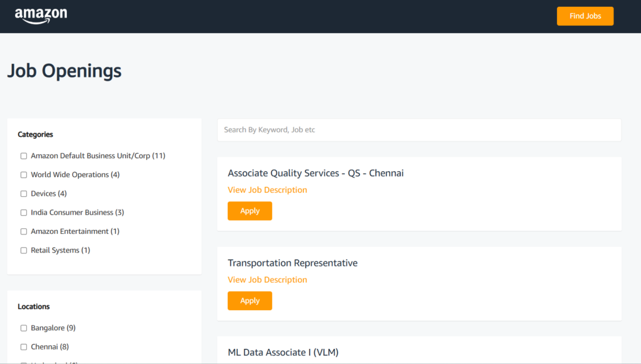641x364 pixels.
Task: Select the Associate Quality Services - QS - Chennai title
Action: point(315,173)
